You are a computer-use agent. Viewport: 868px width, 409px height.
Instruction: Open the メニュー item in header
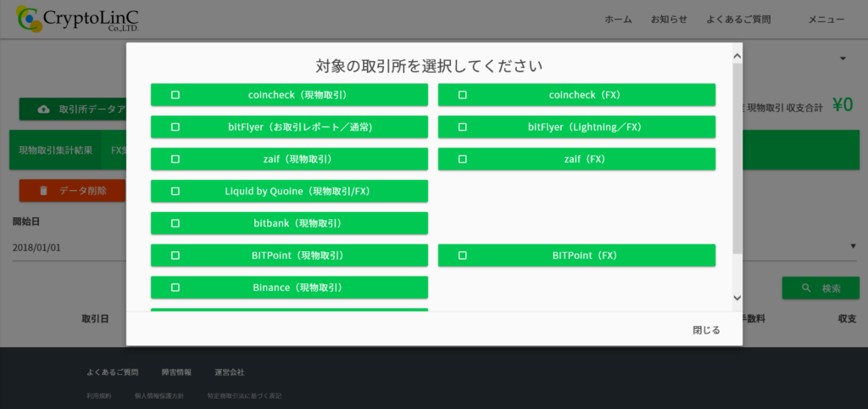tap(826, 20)
